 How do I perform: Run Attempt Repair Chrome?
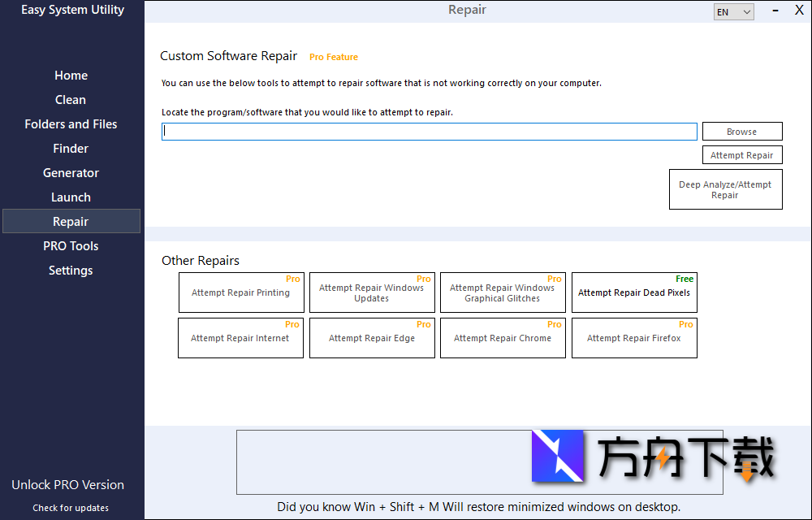point(502,337)
